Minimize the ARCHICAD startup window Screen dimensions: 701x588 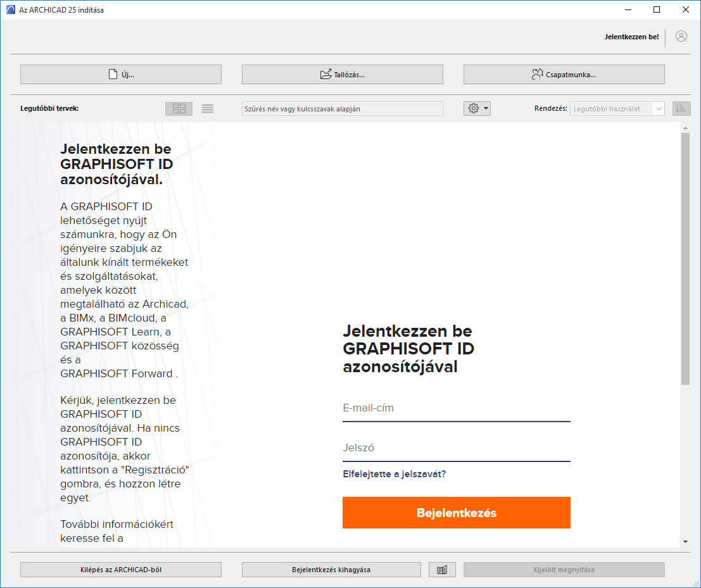(628, 10)
